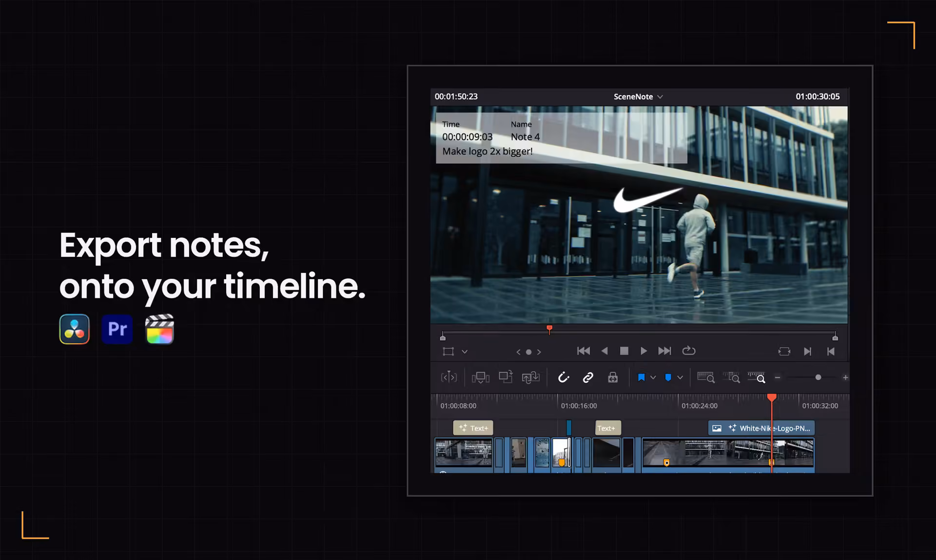Click the orange marker on long clip
This screenshot has height=560, width=936.
[666, 463]
